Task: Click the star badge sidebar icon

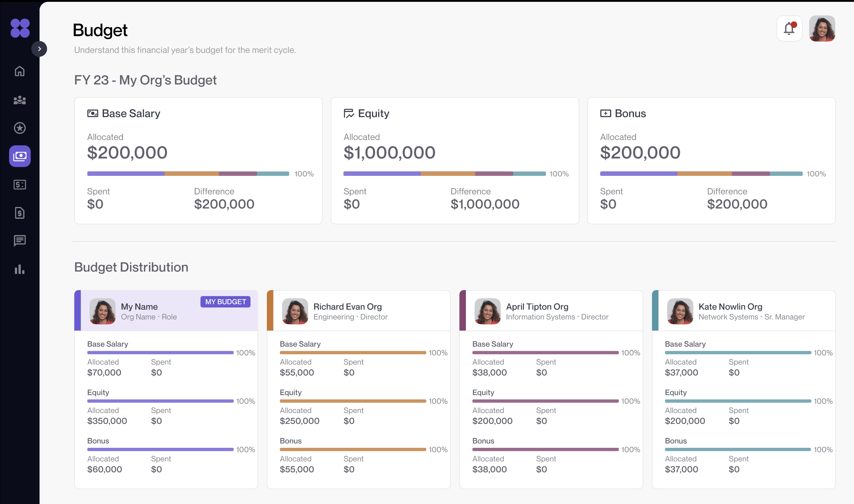Action: [20, 128]
